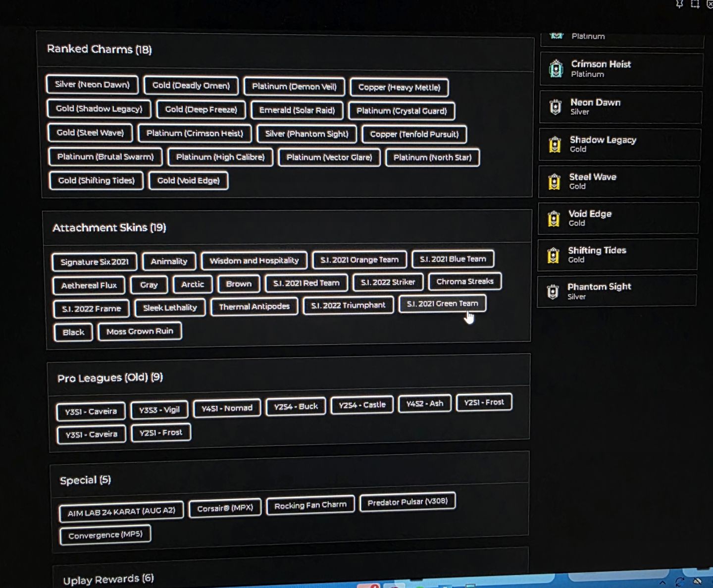Select the Void Edge gold rank icon
The height and width of the screenshot is (588, 713).
[x=554, y=218]
